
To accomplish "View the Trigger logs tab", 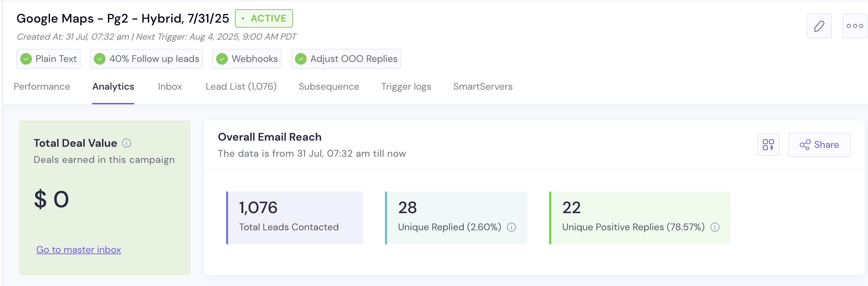I will point(406,87).
